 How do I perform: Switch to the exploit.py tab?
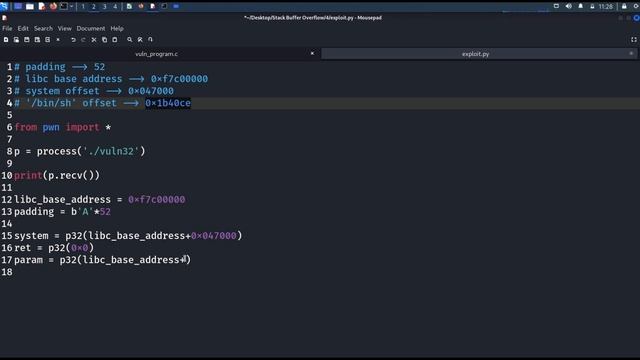pos(476,54)
